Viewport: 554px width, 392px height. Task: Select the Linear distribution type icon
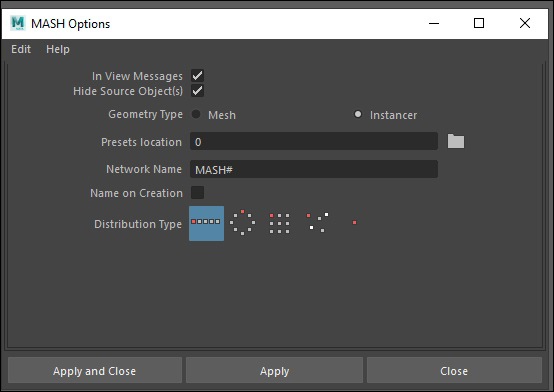[206, 223]
